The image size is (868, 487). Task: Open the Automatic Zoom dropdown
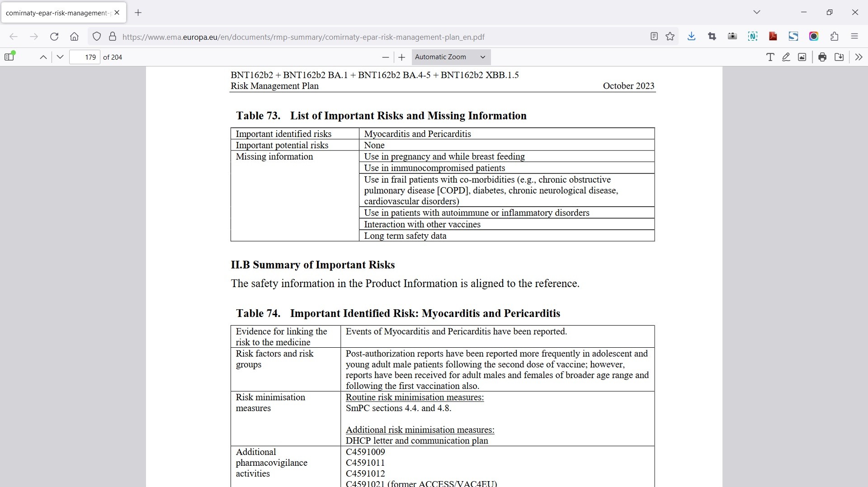pyautogui.click(x=451, y=57)
